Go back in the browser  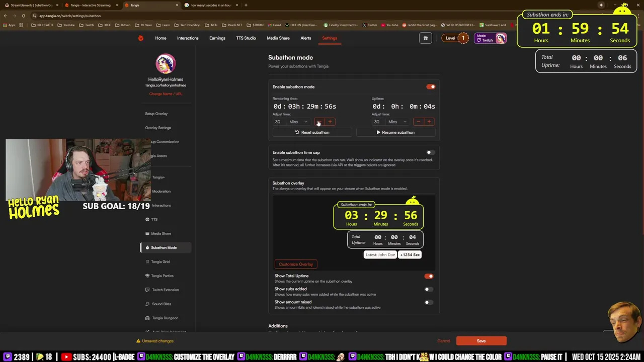[5, 16]
